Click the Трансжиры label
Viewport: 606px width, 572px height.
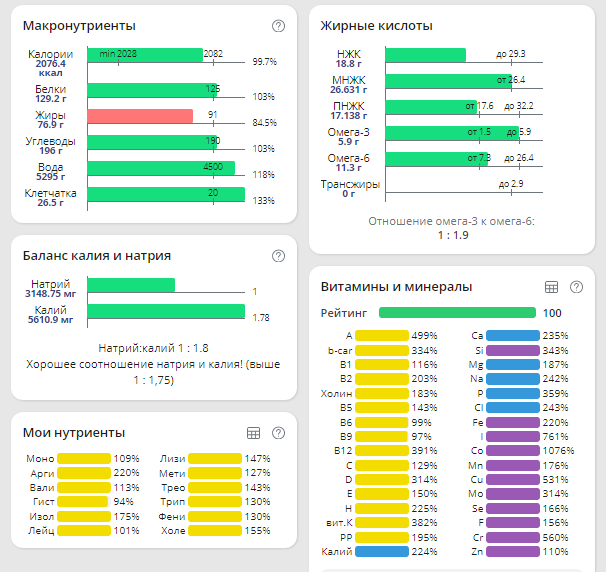point(350,184)
